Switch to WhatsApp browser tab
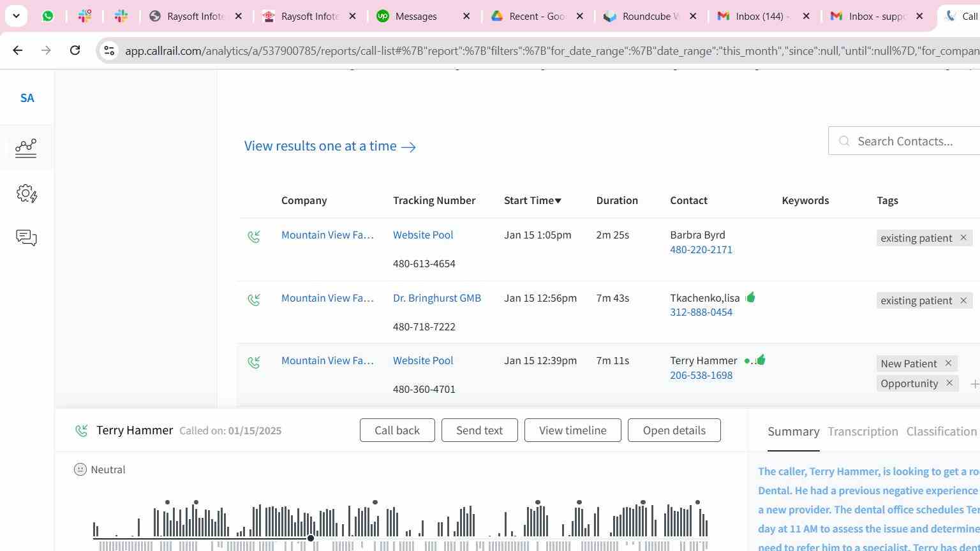The width and height of the screenshot is (980, 551). pyautogui.click(x=48, y=16)
